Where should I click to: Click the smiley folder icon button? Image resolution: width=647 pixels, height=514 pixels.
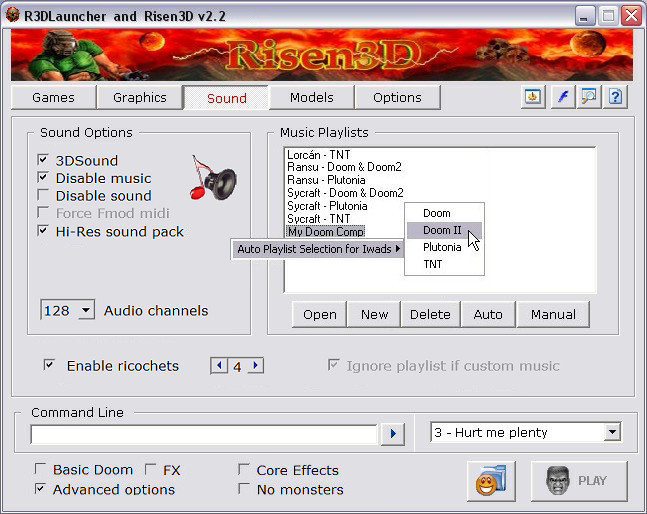click(x=491, y=481)
